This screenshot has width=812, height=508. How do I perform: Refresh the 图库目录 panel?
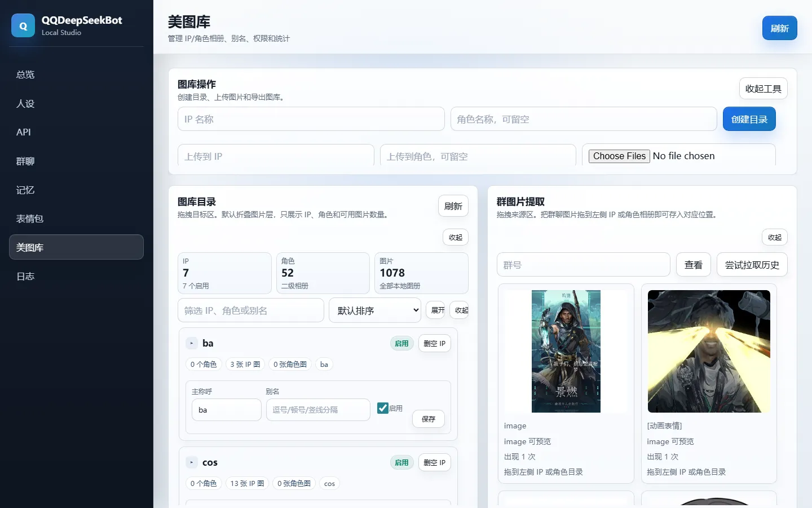(x=453, y=206)
